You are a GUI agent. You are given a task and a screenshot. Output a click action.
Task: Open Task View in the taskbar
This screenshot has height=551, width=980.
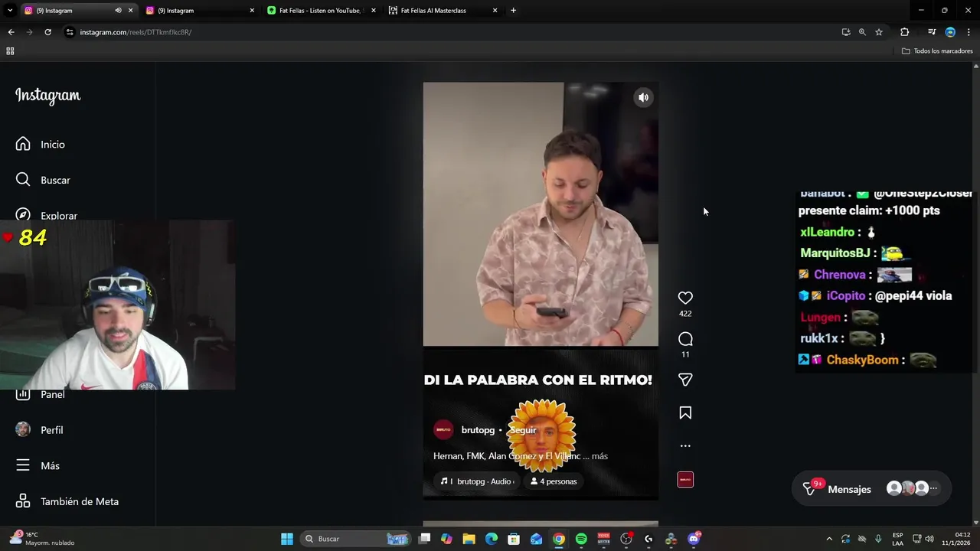[425, 539]
